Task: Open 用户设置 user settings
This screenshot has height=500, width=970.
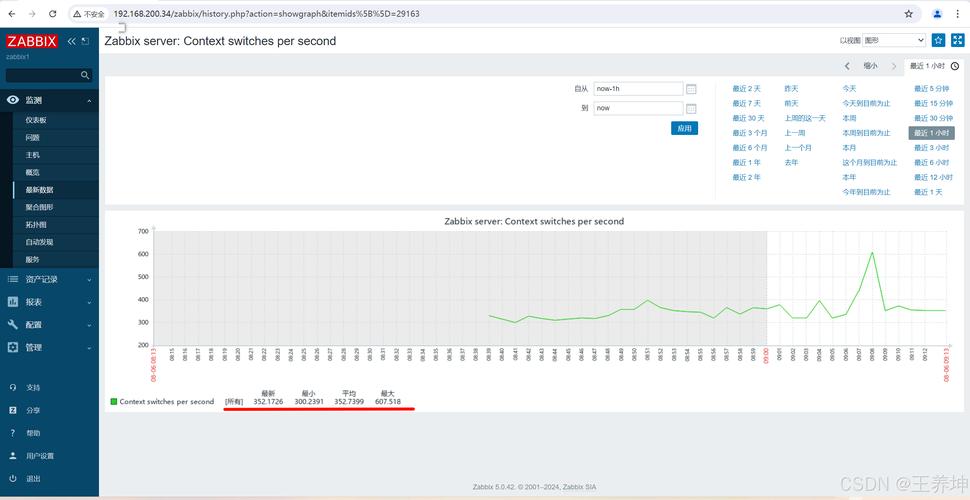Action: (x=40, y=456)
